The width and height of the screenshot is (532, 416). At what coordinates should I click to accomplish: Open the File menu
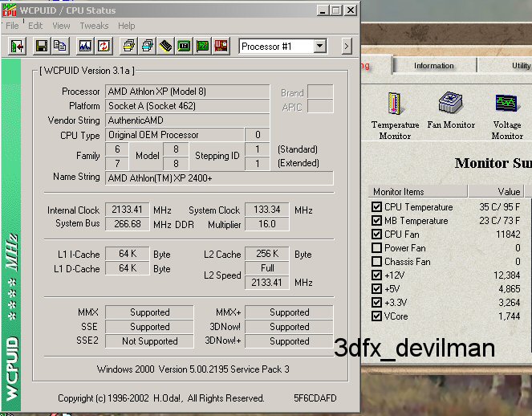(12, 26)
